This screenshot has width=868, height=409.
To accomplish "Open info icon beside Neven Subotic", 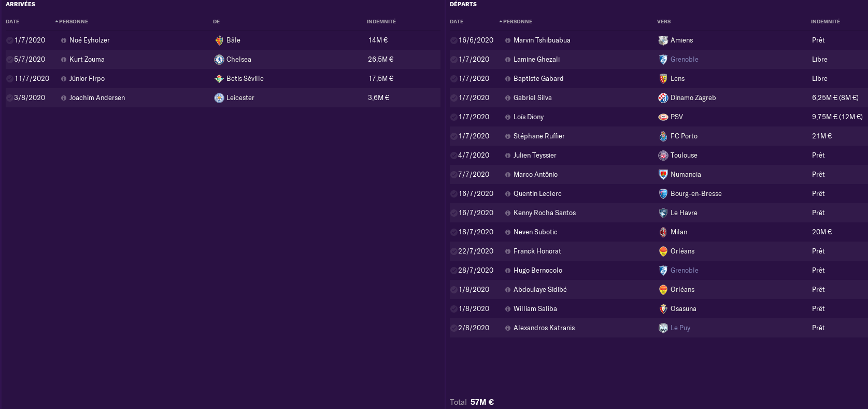I will pos(508,232).
